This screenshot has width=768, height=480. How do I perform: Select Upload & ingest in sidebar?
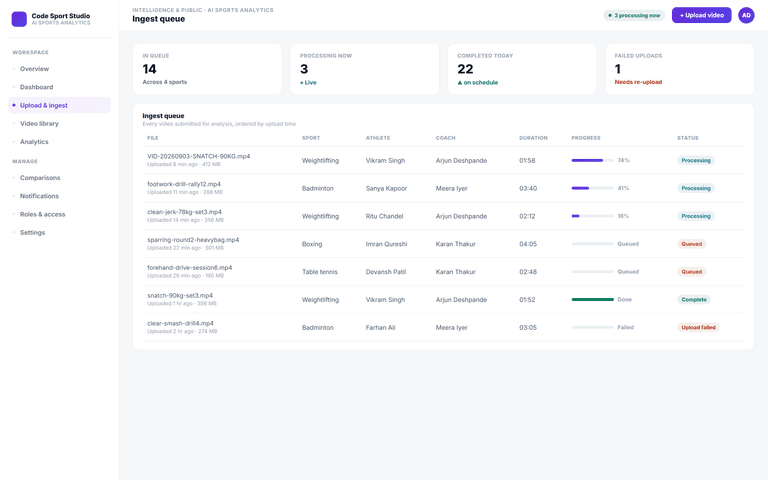point(59,105)
